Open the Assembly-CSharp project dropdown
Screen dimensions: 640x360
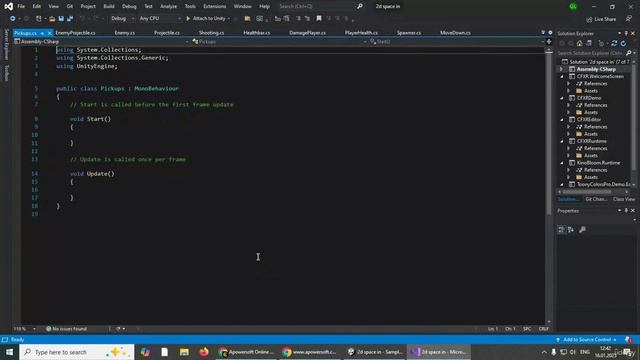pos(102,42)
